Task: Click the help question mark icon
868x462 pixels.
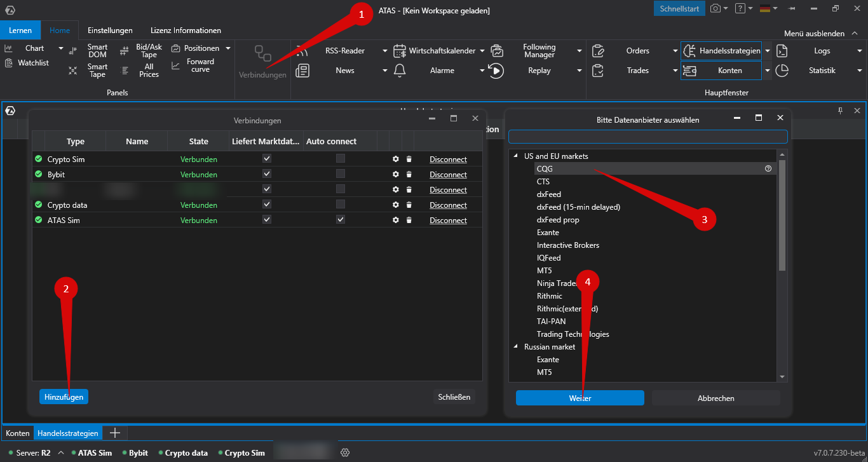Action: coord(740,8)
